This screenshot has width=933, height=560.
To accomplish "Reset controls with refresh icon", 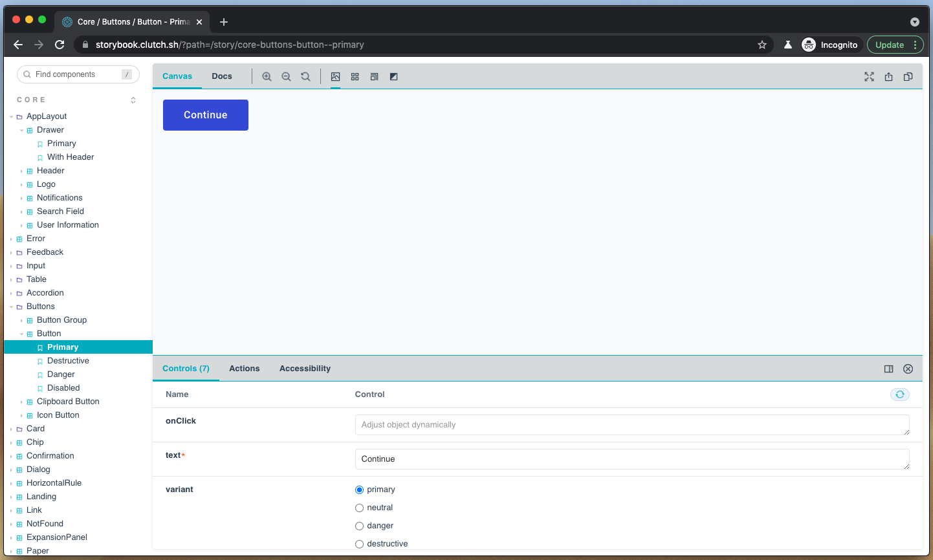I will pyautogui.click(x=899, y=394).
